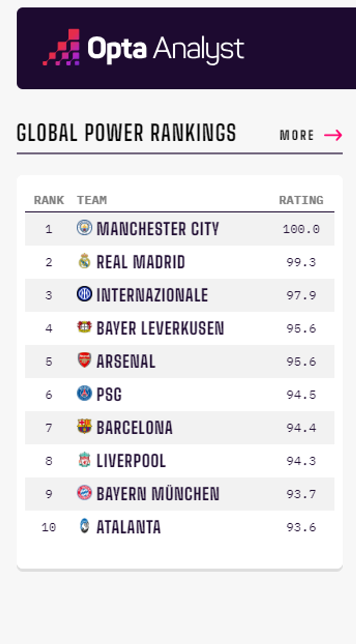Click the Bayern München club crest
This screenshot has height=644, width=356.
84,493
